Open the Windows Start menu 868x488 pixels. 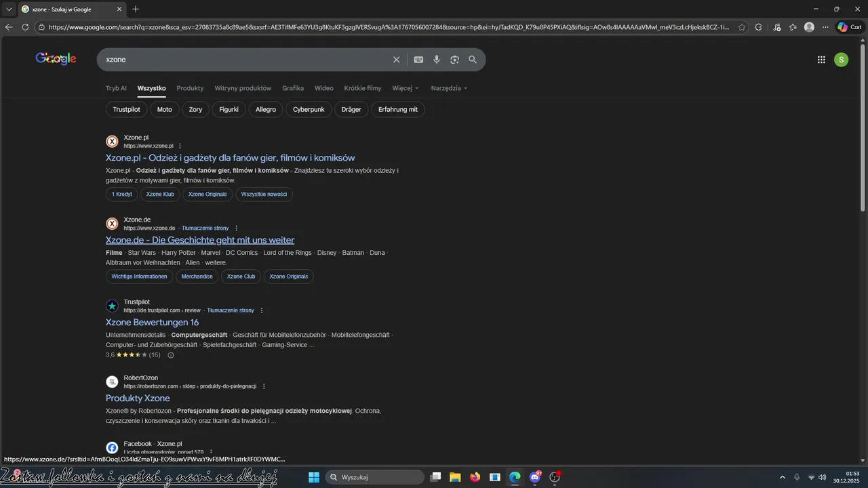click(314, 477)
